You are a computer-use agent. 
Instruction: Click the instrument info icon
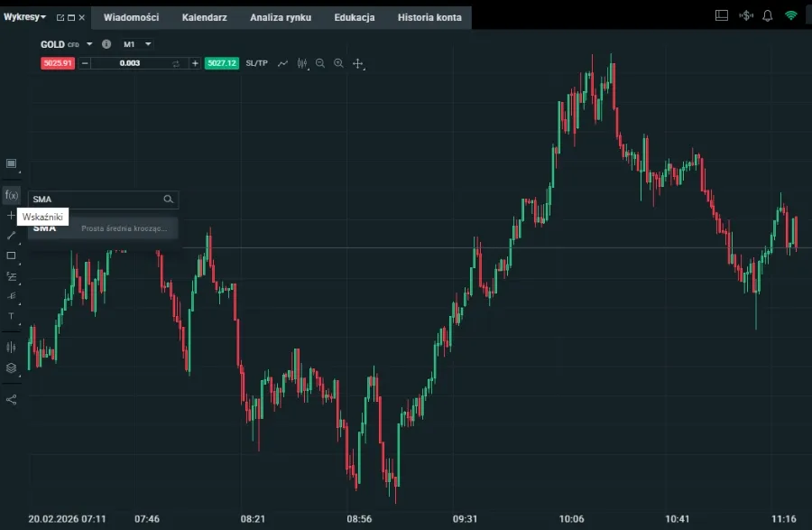pos(106,43)
